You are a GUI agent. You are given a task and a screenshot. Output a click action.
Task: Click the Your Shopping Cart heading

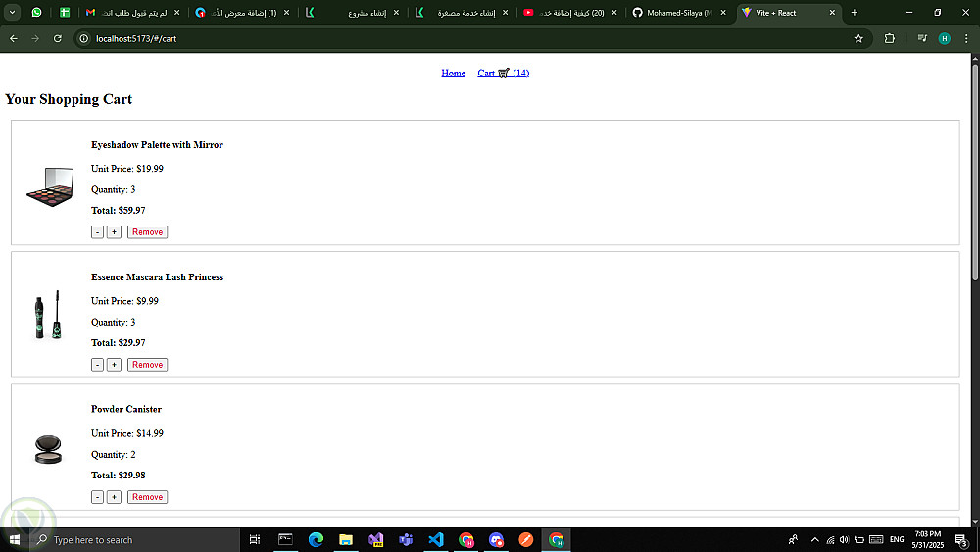tap(69, 99)
